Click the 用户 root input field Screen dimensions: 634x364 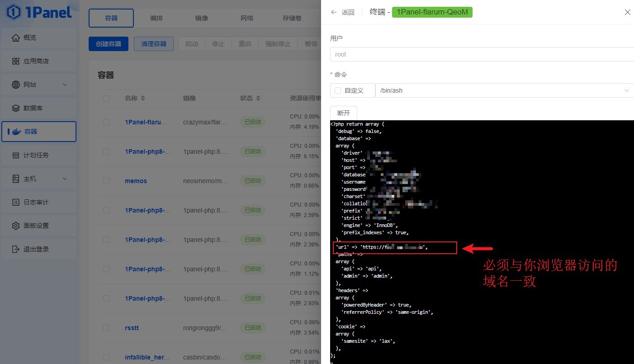(x=482, y=54)
